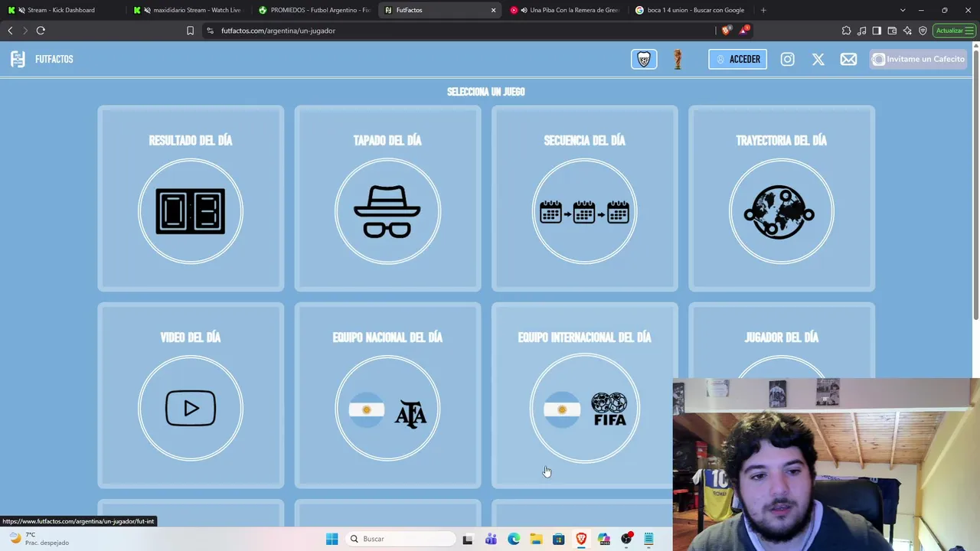Image resolution: width=980 pixels, height=551 pixels.
Task: Open the Brave Wallet icon
Action: (892, 31)
